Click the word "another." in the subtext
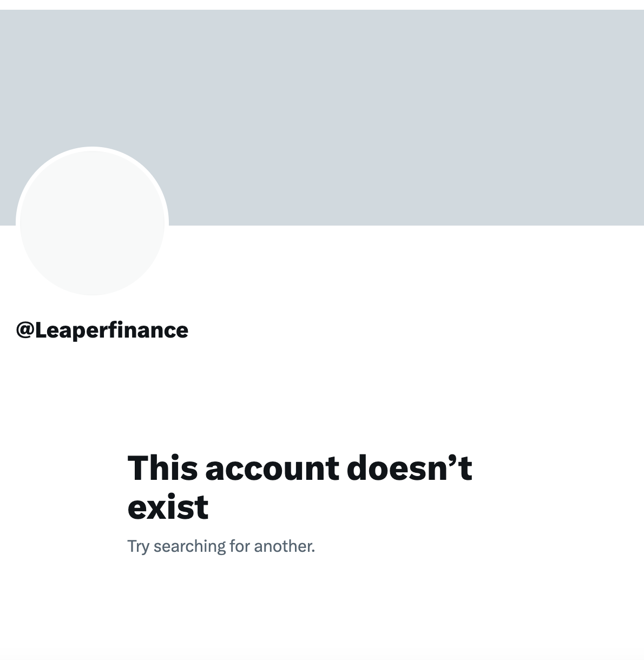This screenshot has width=644, height=660. coord(284,546)
